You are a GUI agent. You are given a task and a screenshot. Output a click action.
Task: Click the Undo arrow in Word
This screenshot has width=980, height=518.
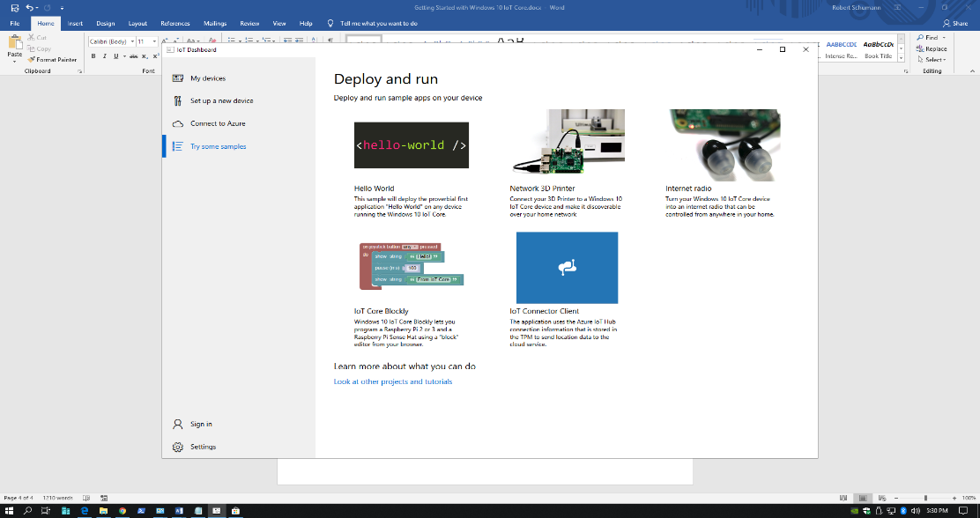click(x=29, y=8)
